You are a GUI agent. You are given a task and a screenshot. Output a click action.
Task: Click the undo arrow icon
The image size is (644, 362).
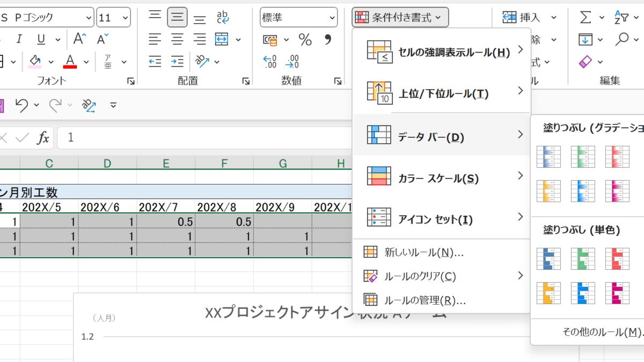pos(21,105)
